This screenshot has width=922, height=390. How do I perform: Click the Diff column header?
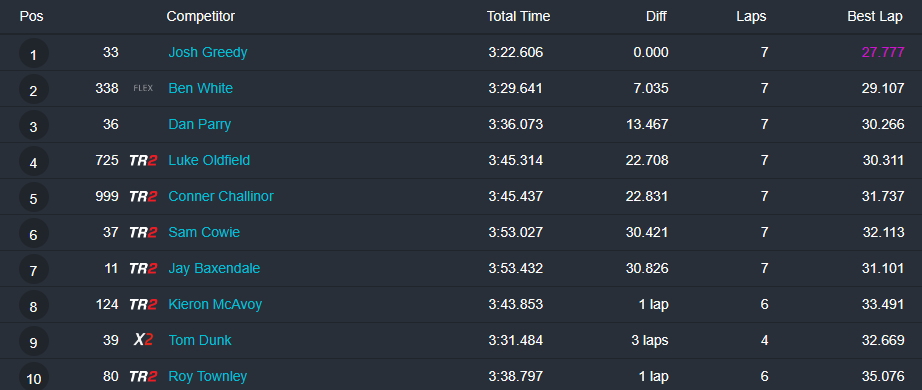[x=656, y=16]
